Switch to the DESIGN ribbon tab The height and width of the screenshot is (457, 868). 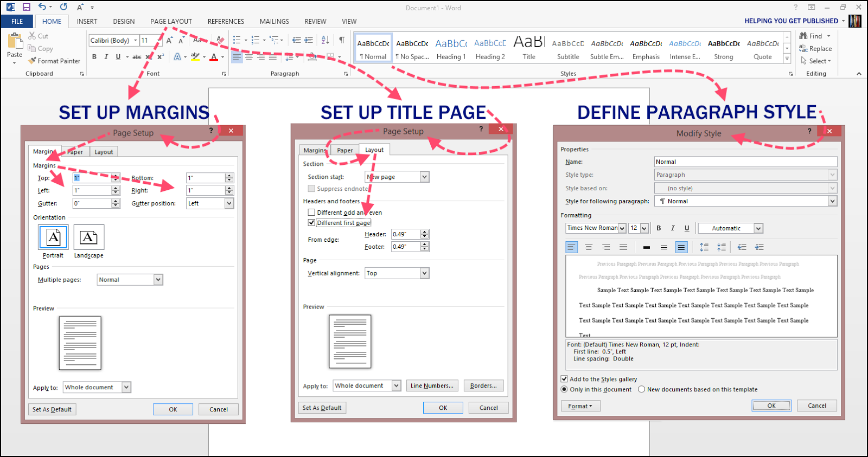pos(124,22)
